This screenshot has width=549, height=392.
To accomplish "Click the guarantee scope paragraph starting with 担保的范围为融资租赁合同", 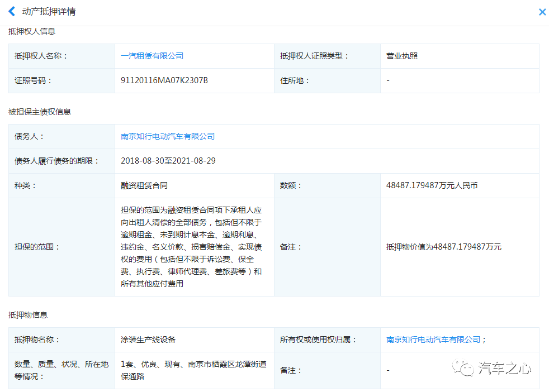I will tap(191, 247).
